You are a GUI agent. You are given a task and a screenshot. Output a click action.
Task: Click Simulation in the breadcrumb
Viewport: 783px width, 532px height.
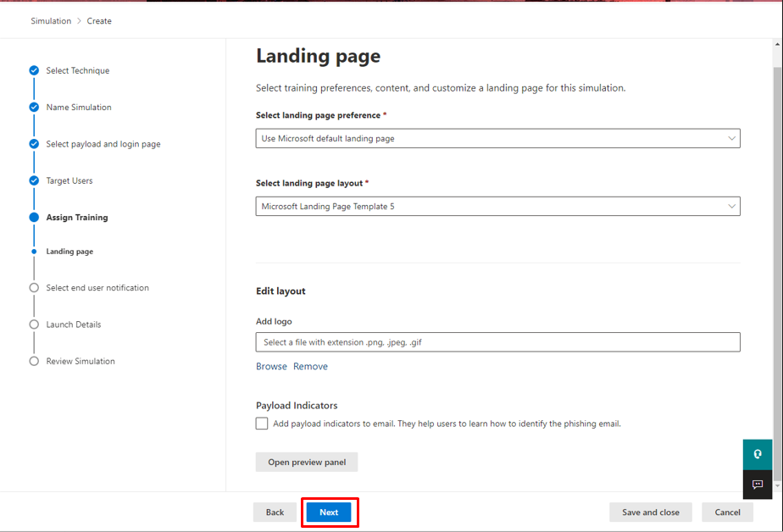pyautogui.click(x=51, y=20)
